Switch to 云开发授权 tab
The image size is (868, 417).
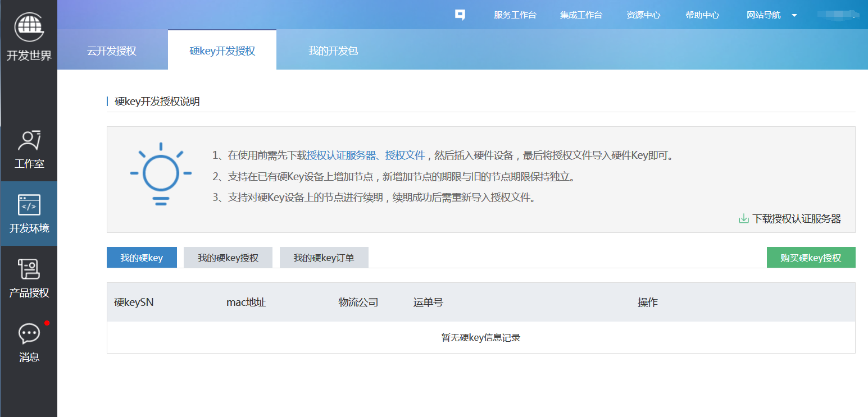pyautogui.click(x=112, y=51)
